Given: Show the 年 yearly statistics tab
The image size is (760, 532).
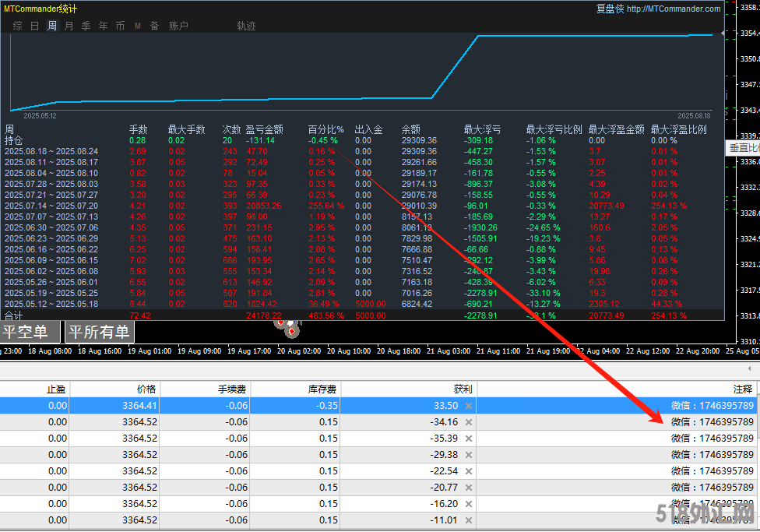Looking at the screenshot, I should pos(103,26).
